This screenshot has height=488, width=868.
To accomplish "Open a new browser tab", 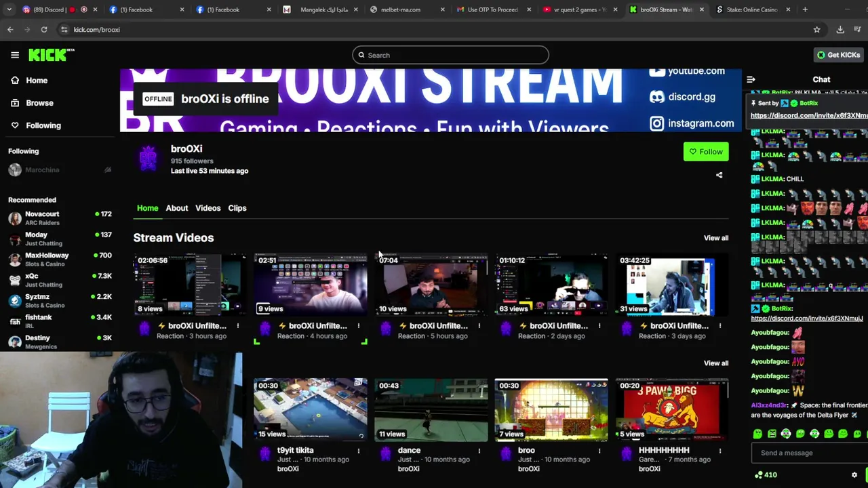I will click(x=805, y=9).
